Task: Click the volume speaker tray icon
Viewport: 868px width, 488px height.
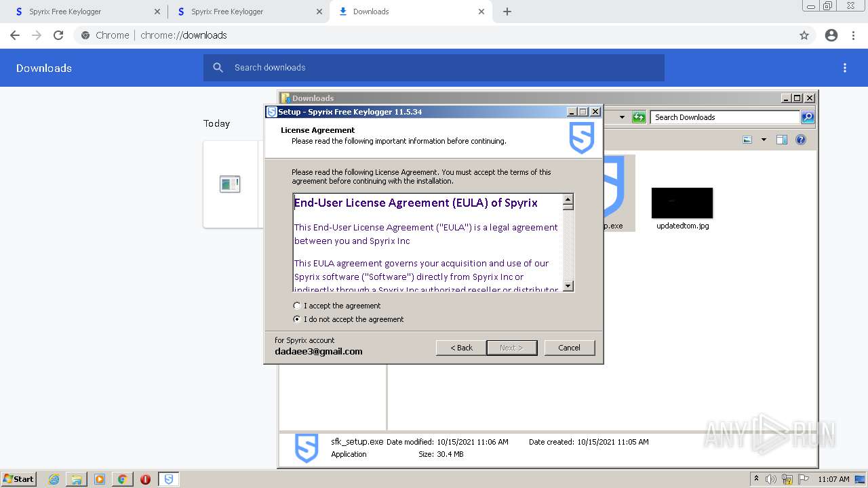Action: pos(771,479)
